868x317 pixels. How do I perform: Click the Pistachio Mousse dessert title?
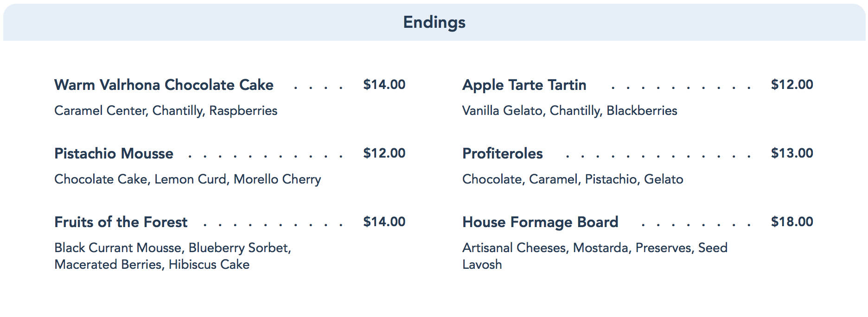click(114, 153)
